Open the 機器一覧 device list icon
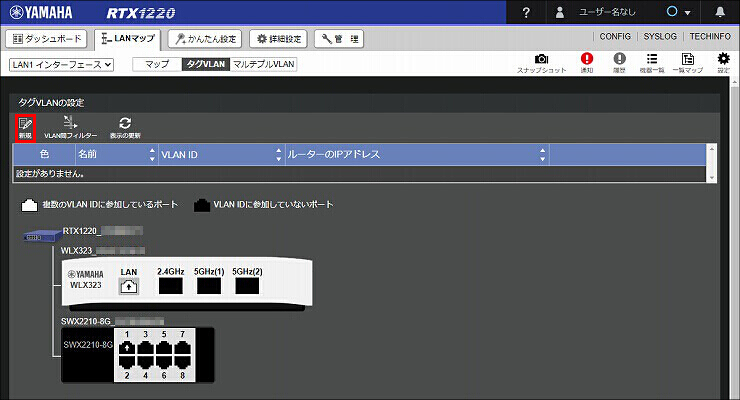740x400 pixels. (652, 63)
